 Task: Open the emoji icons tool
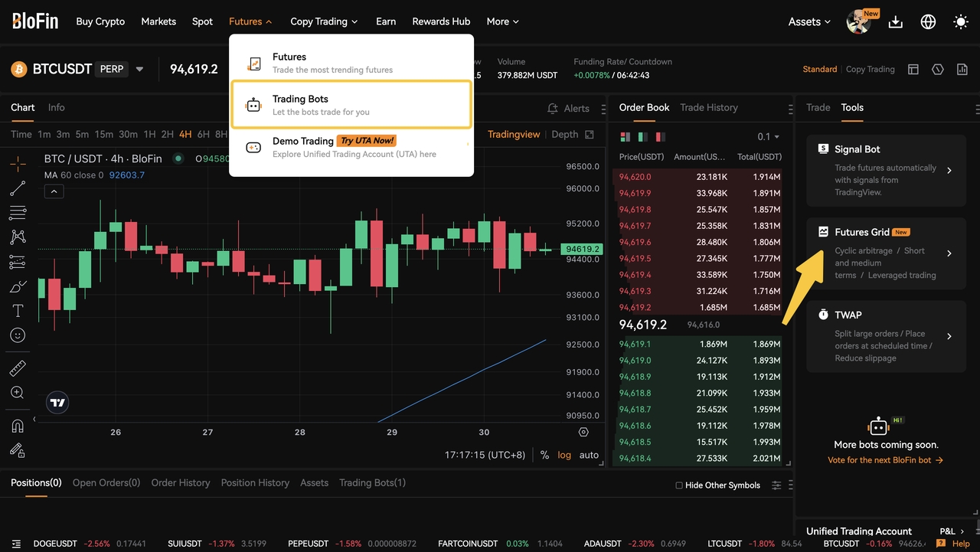pos(18,335)
